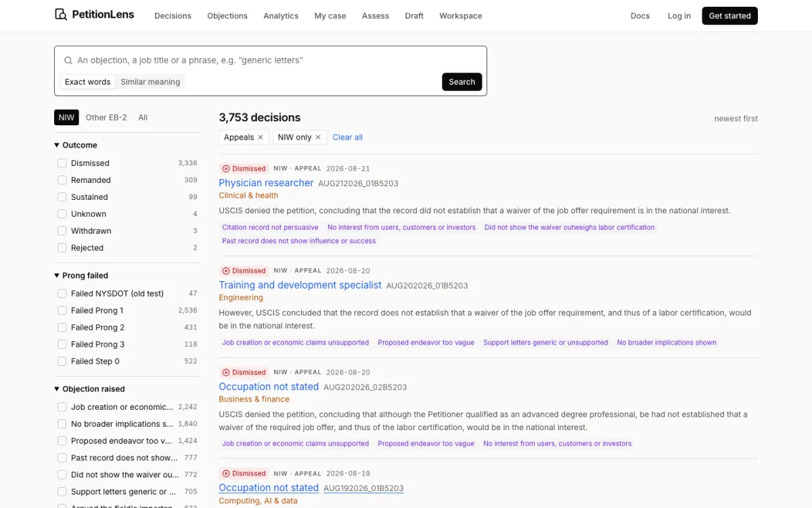Check the Withdrawn outcome checkbox
The image size is (812, 508).
coord(62,231)
